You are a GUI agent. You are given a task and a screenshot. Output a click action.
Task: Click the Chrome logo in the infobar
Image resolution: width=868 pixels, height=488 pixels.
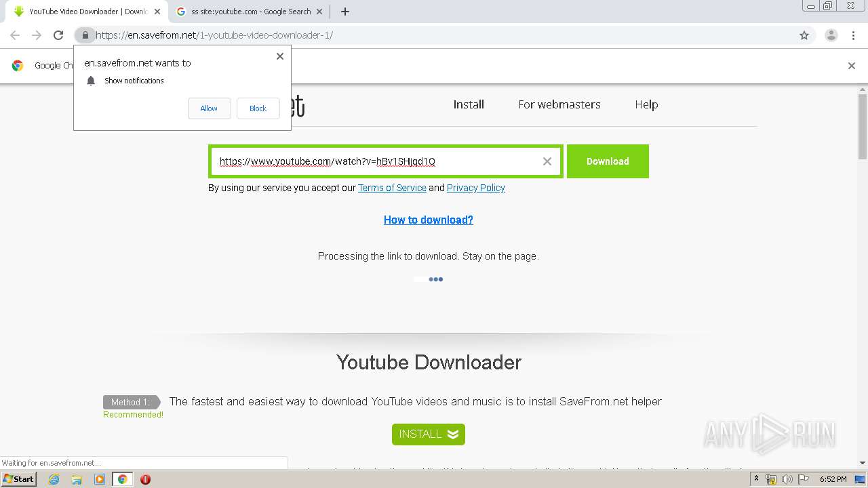tap(18, 66)
